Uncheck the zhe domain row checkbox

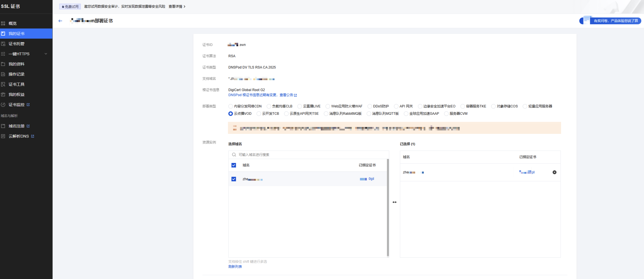233,179
